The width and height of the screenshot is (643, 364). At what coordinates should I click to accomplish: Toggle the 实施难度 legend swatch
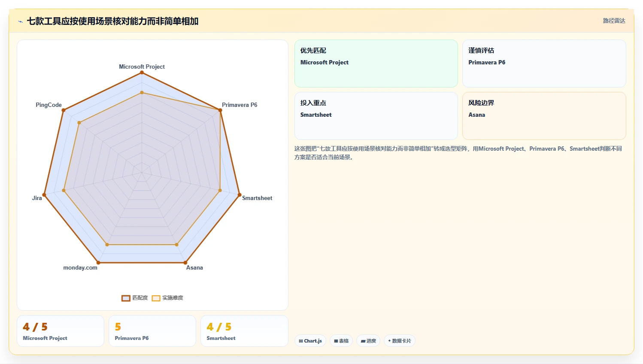coord(156,298)
